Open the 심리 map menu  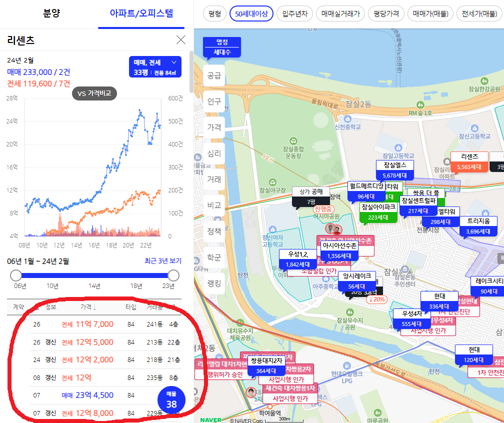(x=214, y=153)
